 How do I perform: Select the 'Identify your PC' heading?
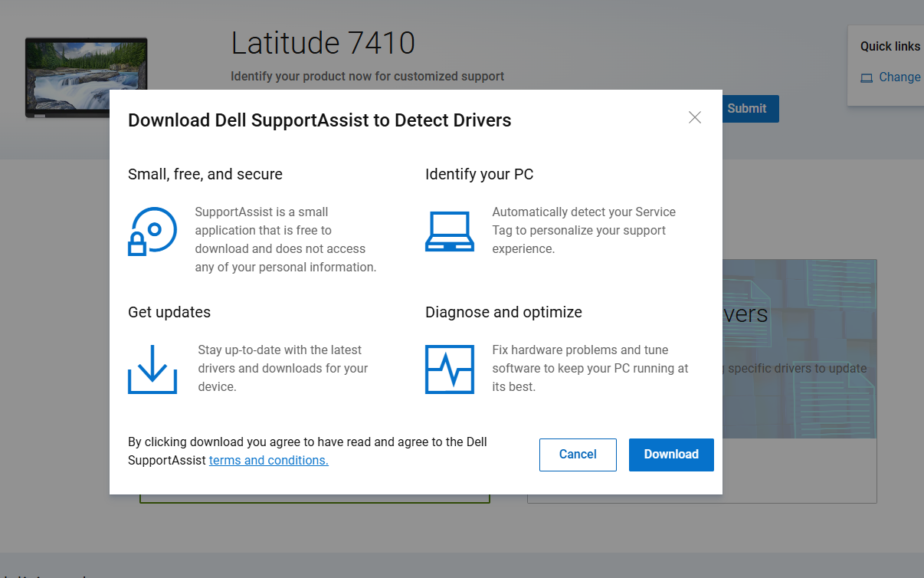point(479,175)
